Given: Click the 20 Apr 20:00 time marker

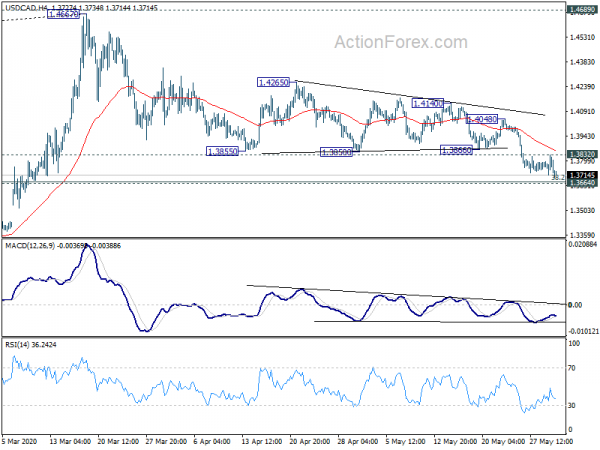Looking at the screenshot, I should pyautogui.click(x=310, y=441).
